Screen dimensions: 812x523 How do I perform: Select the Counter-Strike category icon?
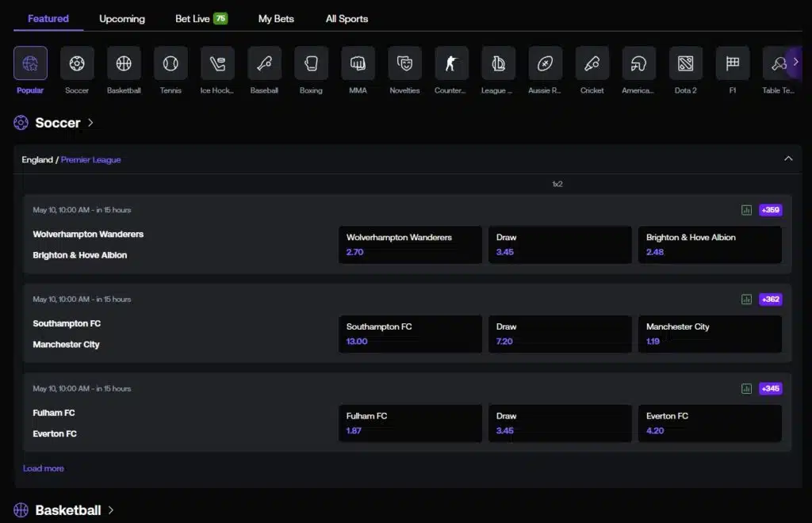tap(450, 64)
